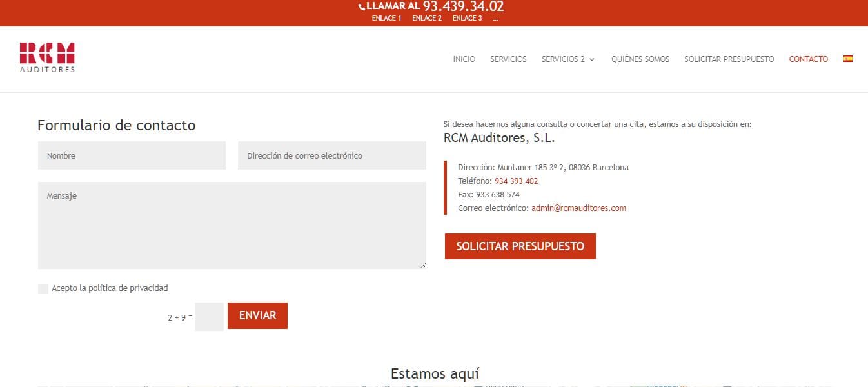Viewport: 868px width, 387px height.
Task: Click the Spanish flag language icon
Action: tap(847, 59)
